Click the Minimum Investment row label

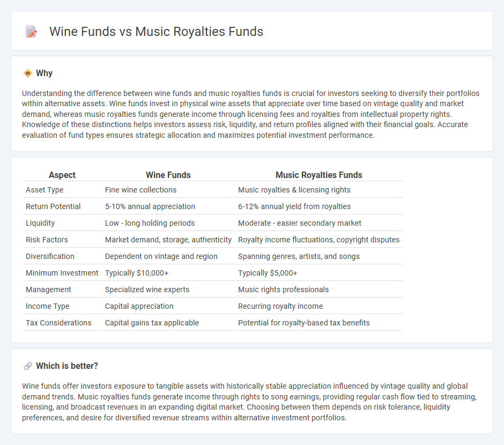point(62,273)
